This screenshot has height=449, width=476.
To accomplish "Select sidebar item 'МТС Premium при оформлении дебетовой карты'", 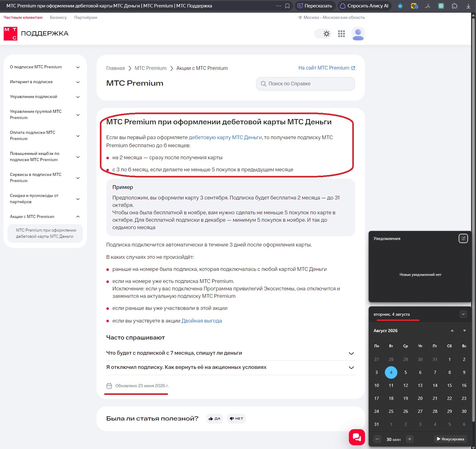I will 45,233.
